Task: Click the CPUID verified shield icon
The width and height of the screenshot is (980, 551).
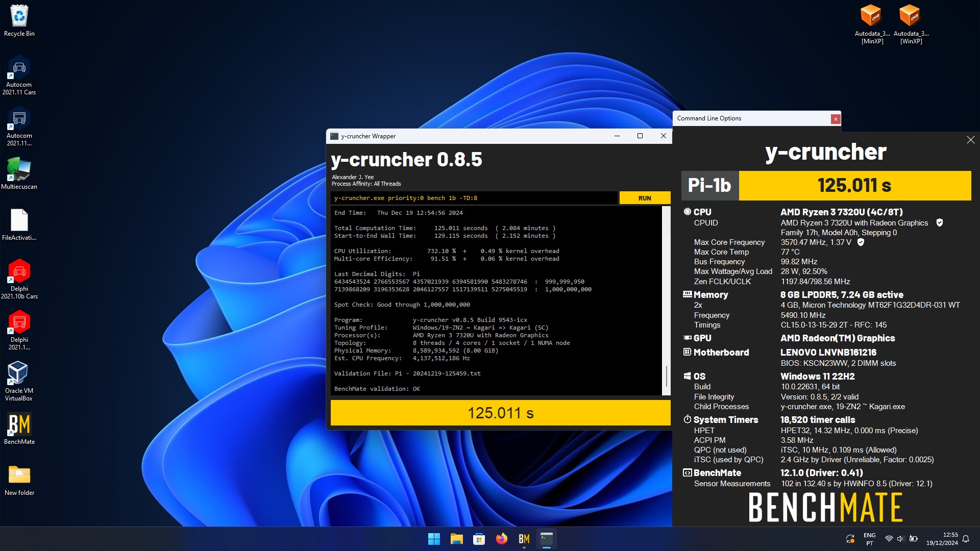Action: pos(940,222)
